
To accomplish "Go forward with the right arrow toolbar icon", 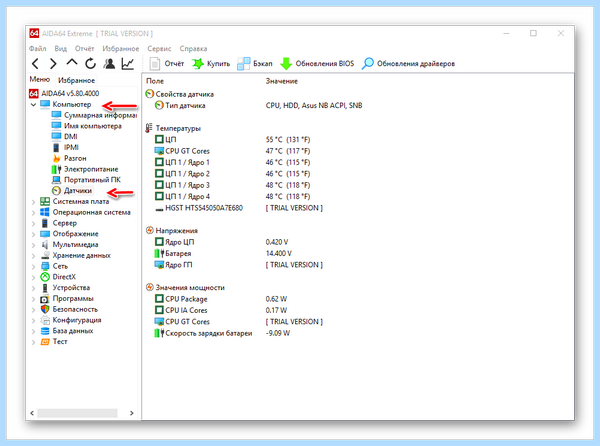I will (x=53, y=63).
